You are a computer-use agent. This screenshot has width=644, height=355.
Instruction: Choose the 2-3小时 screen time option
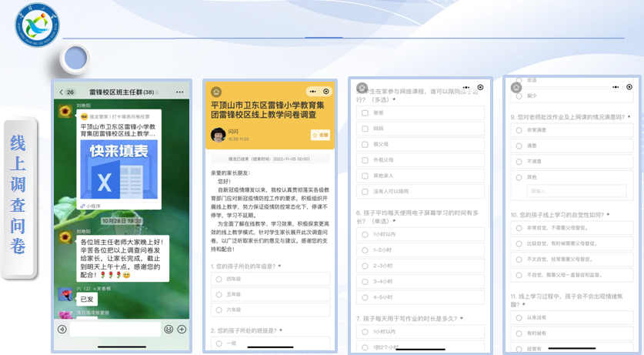pyautogui.click(x=365, y=266)
